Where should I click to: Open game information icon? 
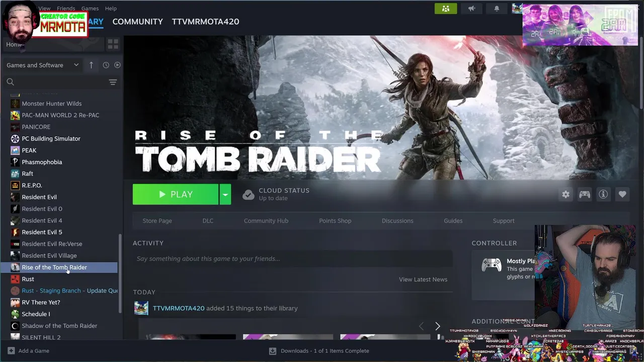click(603, 195)
